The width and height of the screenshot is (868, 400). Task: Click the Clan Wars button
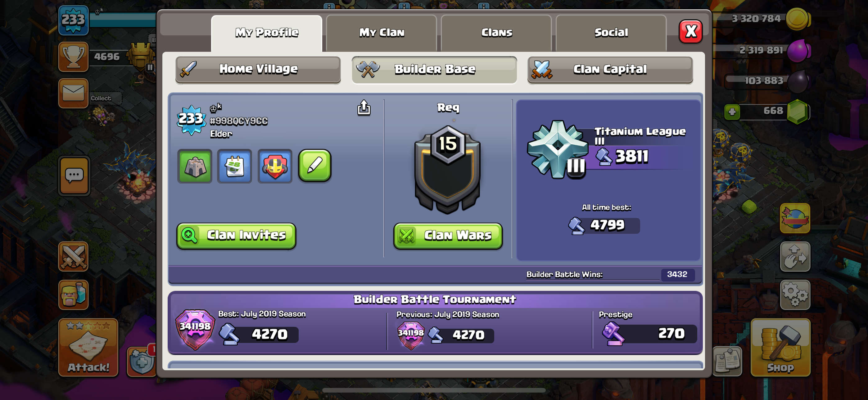pyautogui.click(x=448, y=236)
